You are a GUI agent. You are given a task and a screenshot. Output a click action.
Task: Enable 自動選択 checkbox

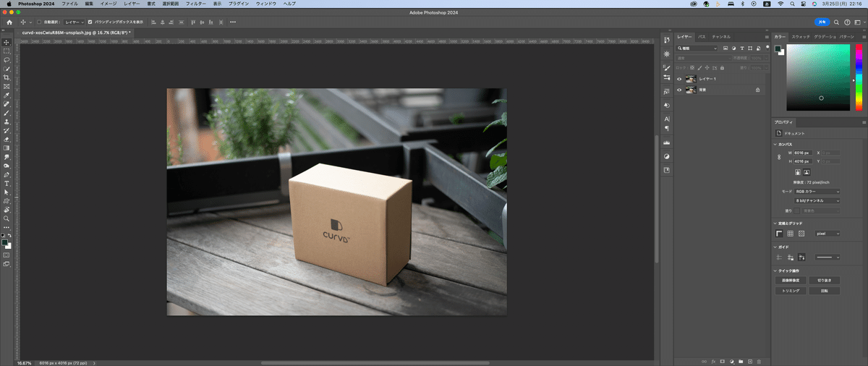[39, 22]
